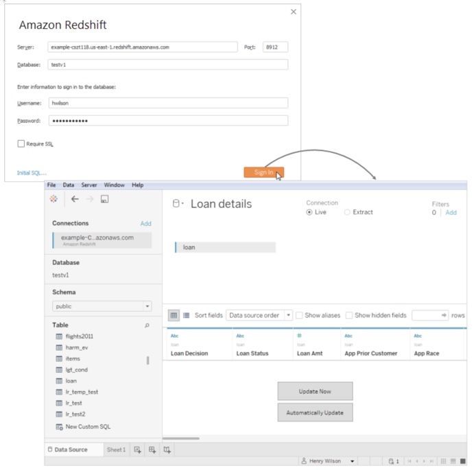Screen dimensions: 476x470
Task: Enable the Require SSL checkbox
Action: (x=21, y=143)
